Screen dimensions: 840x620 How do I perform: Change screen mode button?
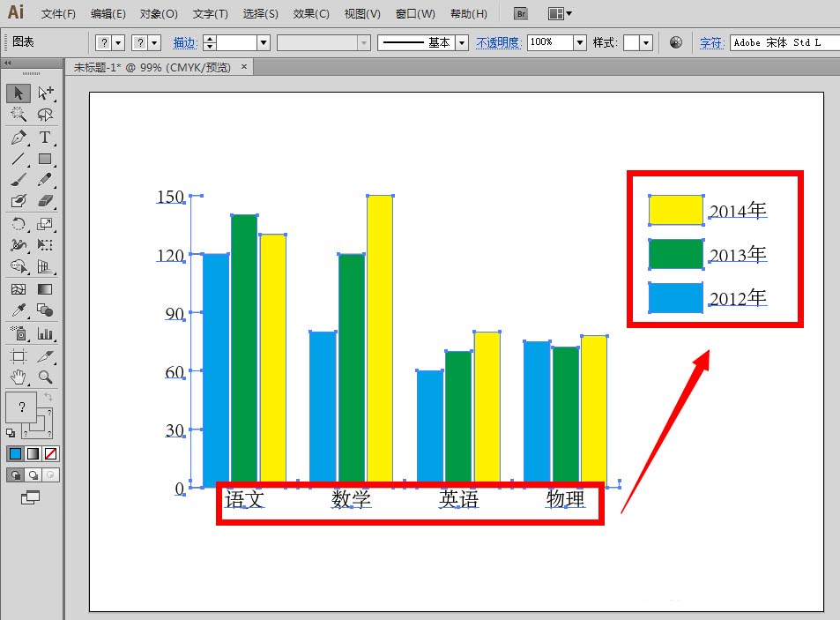click(30, 497)
